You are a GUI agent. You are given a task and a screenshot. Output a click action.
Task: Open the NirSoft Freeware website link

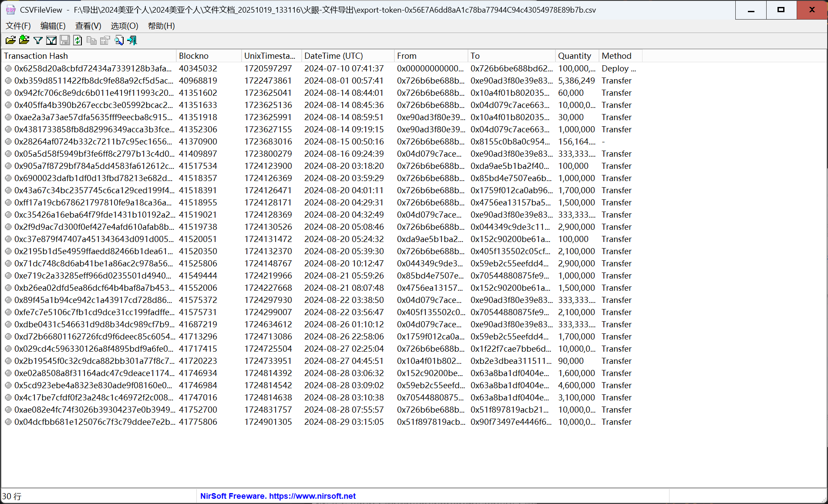point(278,496)
